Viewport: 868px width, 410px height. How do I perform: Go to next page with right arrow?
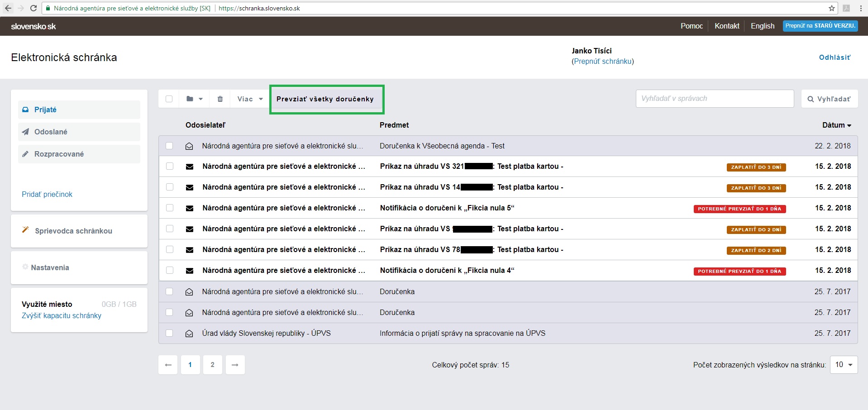(235, 365)
